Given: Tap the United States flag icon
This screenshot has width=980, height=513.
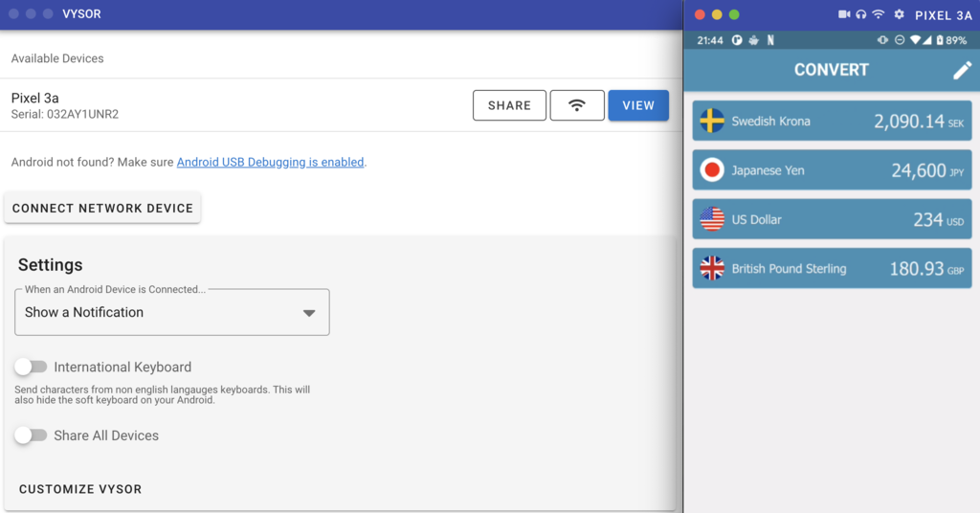Looking at the screenshot, I should point(712,219).
